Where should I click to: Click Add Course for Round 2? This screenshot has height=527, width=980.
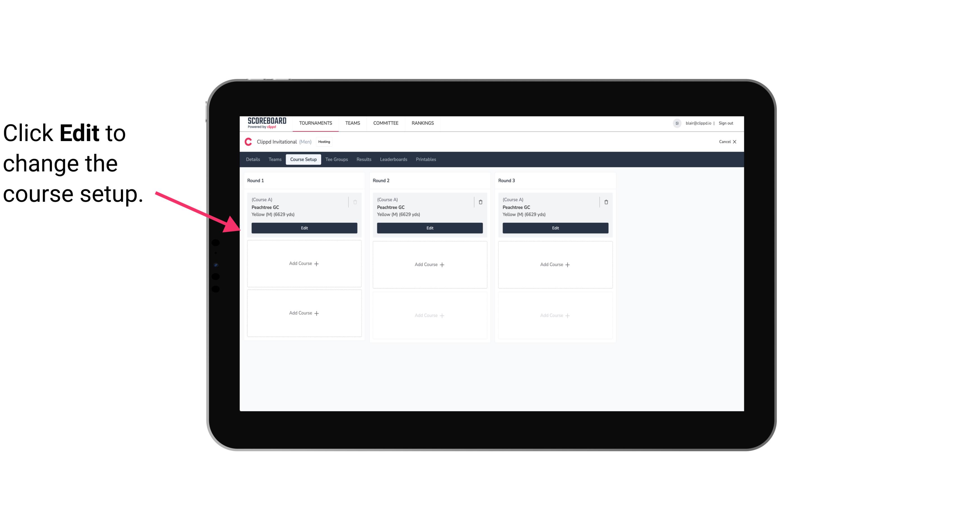click(x=429, y=264)
